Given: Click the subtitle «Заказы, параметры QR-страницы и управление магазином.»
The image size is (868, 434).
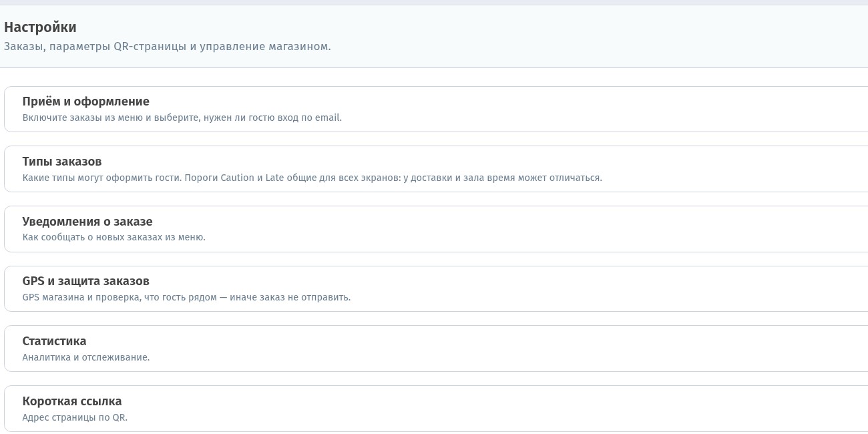Looking at the screenshot, I should click(x=168, y=47).
